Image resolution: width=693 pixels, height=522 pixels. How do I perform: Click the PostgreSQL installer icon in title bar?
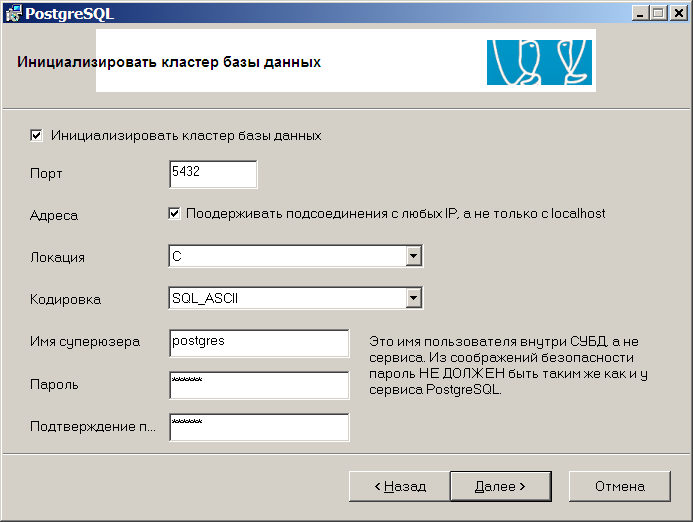[x=14, y=13]
